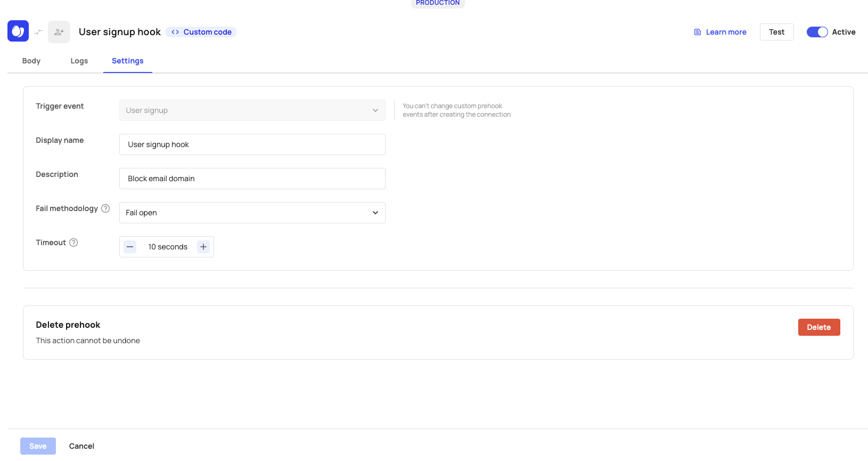The image size is (868, 461).
Task: Click the connection arrows icon near logo
Action: pos(38,32)
